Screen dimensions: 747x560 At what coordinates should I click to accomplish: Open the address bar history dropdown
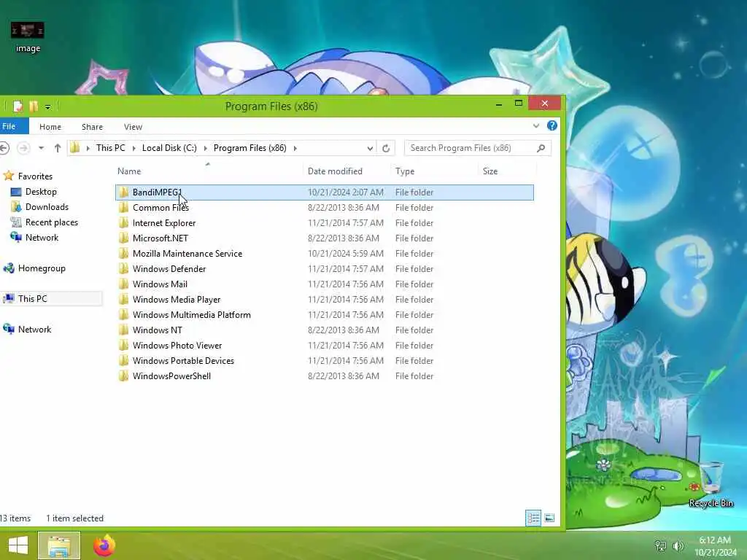tap(370, 149)
